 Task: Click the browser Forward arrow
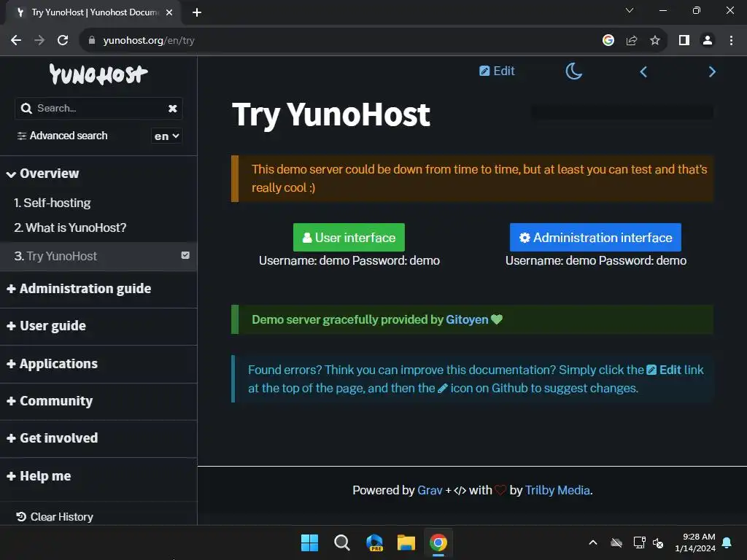pos(39,41)
